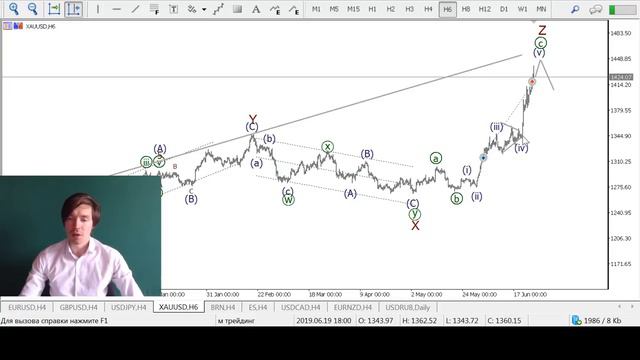640x360 pixels.
Task: Select the Elliott impulse wave tool
Action: pos(275,9)
